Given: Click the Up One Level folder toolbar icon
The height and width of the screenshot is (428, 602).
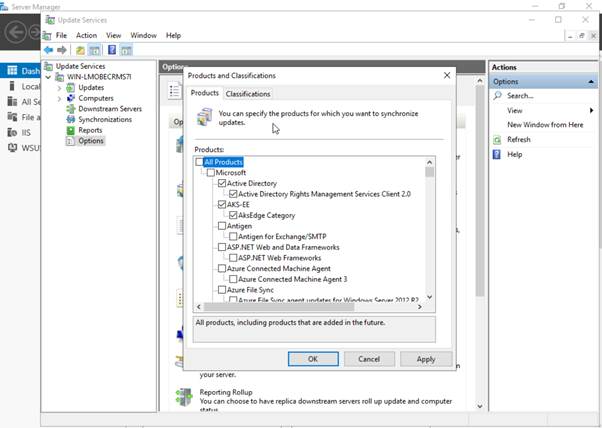Looking at the screenshot, I should [x=80, y=50].
